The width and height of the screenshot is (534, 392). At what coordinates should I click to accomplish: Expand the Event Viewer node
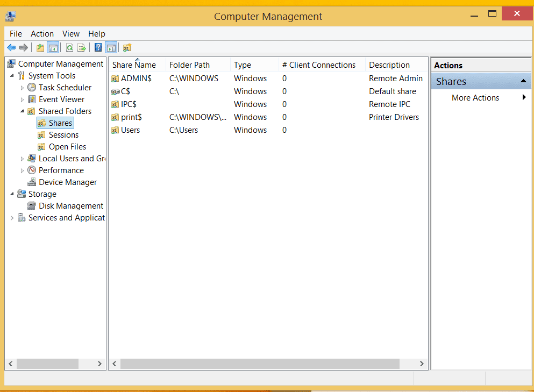pyautogui.click(x=22, y=100)
